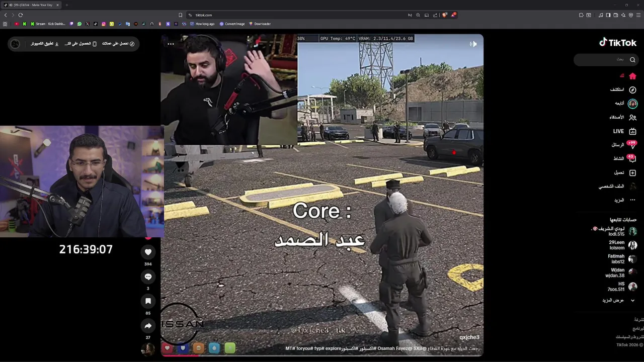Expand the followed accounts list with chevron
Screen dimensions: 644x362
[x=632, y=300]
